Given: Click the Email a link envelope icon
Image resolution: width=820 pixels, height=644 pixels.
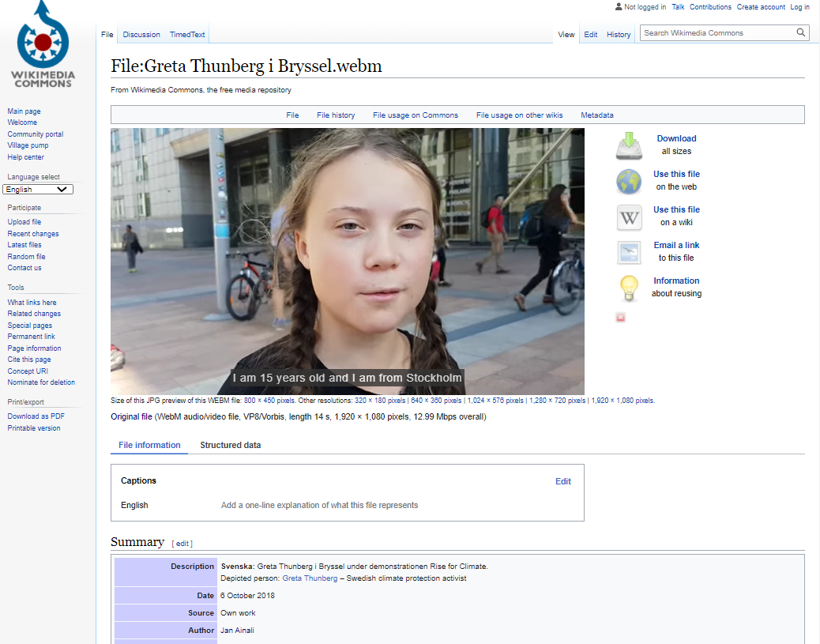Looking at the screenshot, I should (629, 253).
